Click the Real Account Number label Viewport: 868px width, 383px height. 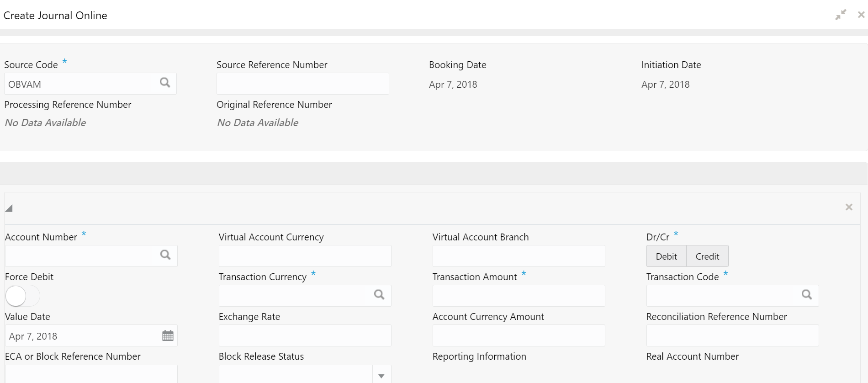click(692, 356)
